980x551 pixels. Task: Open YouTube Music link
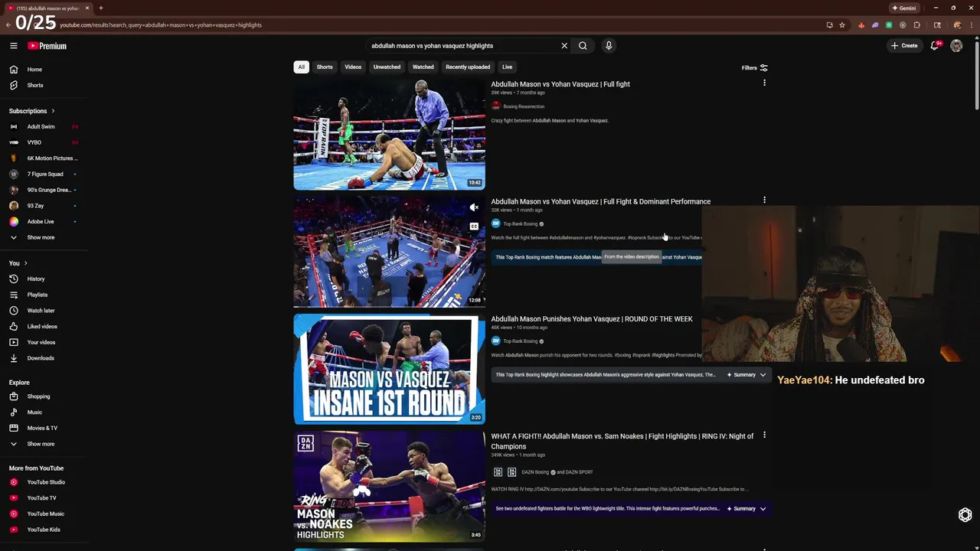click(x=44, y=514)
